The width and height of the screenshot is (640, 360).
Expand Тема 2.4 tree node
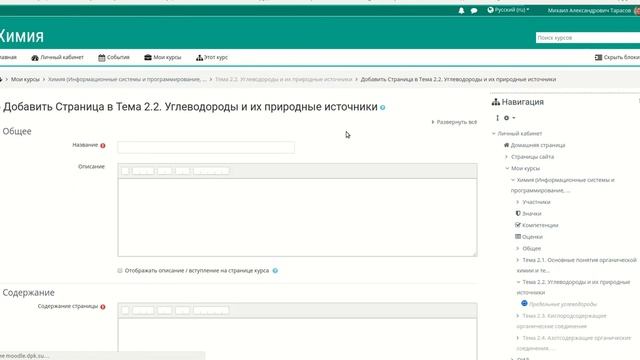click(518, 338)
